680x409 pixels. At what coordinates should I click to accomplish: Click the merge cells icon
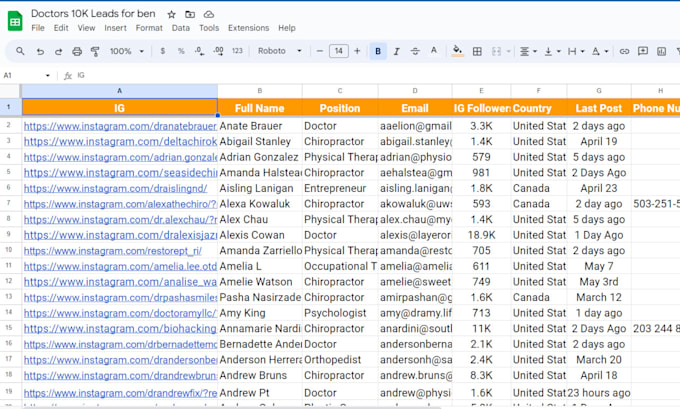[496, 51]
